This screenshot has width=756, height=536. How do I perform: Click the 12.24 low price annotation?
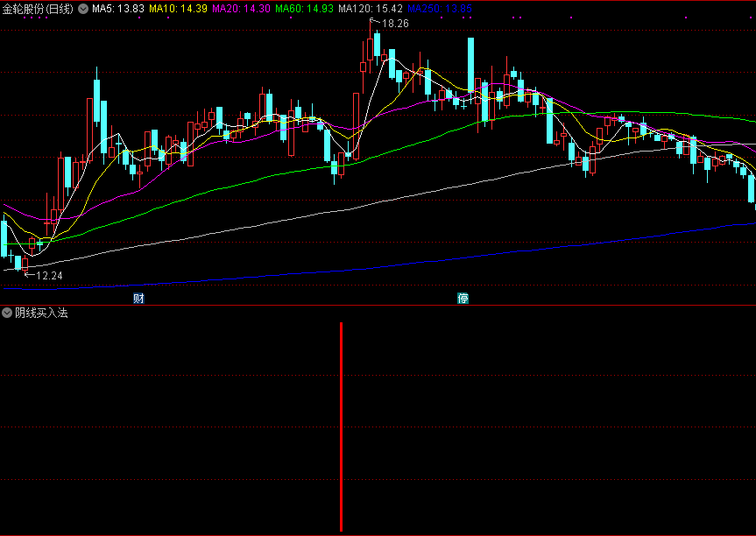pos(49,276)
